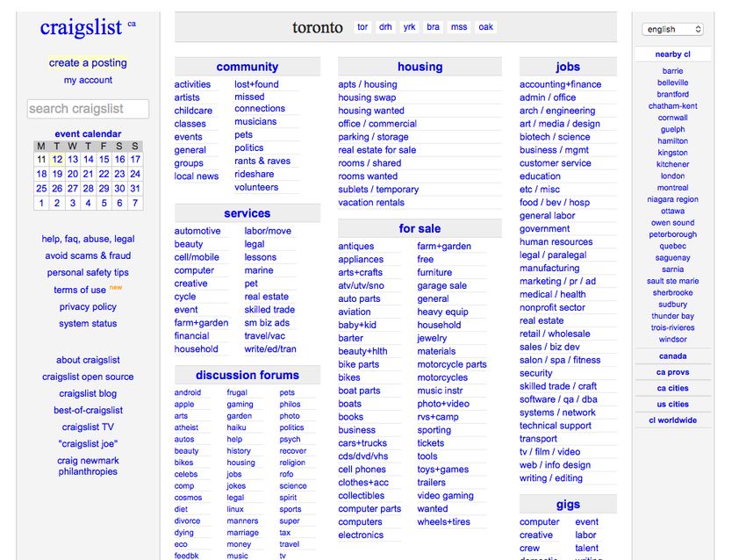Select day 25 in the event calendar
This screenshot has height=560, width=746.
pyautogui.click(x=41, y=189)
